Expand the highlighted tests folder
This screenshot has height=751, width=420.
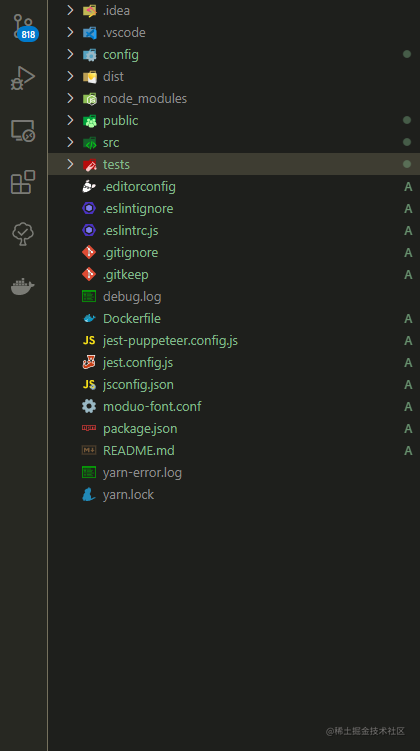click(234, 164)
